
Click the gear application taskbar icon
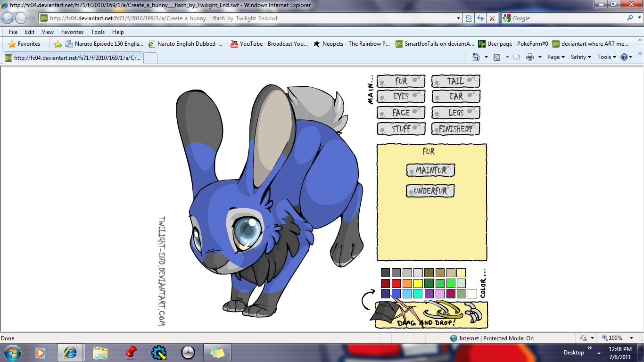point(159,352)
